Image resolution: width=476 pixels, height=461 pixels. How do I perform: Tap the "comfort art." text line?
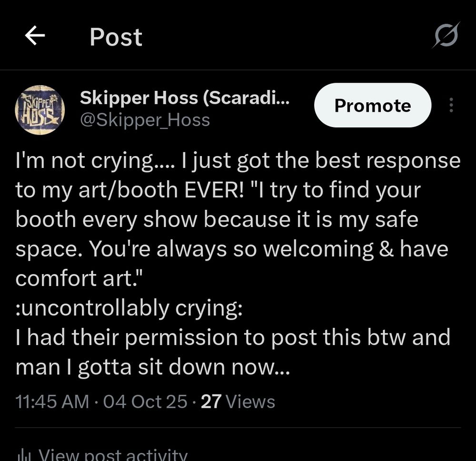click(79, 278)
